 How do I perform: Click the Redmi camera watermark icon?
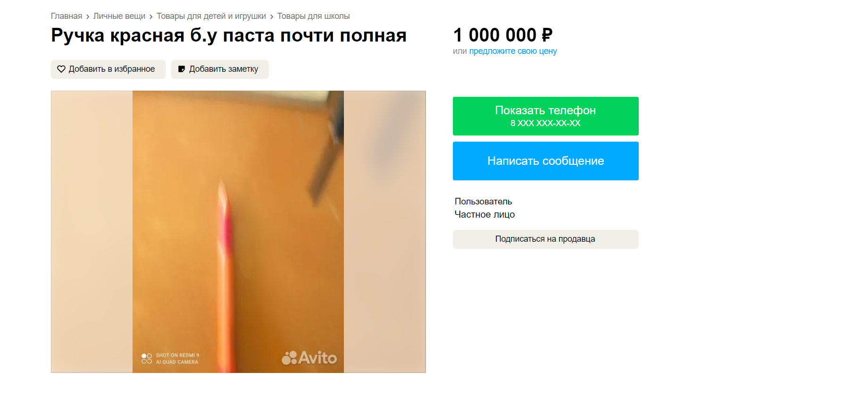pyautogui.click(x=147, y=359)
